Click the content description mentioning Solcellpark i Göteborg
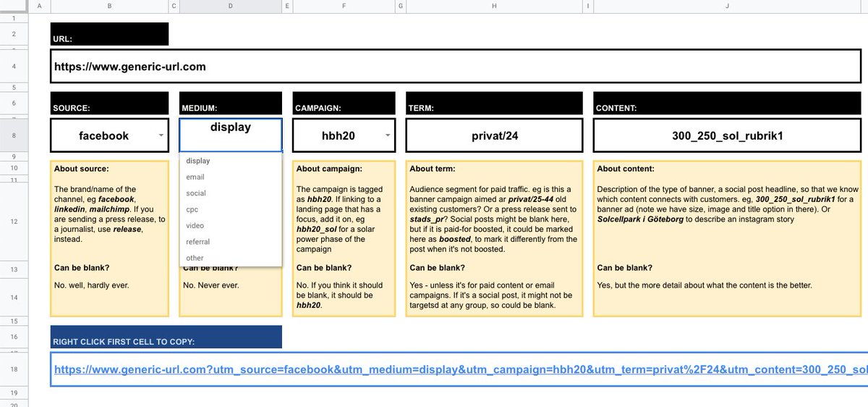Screen dimensions: 868x407 (x=727, y=204)
